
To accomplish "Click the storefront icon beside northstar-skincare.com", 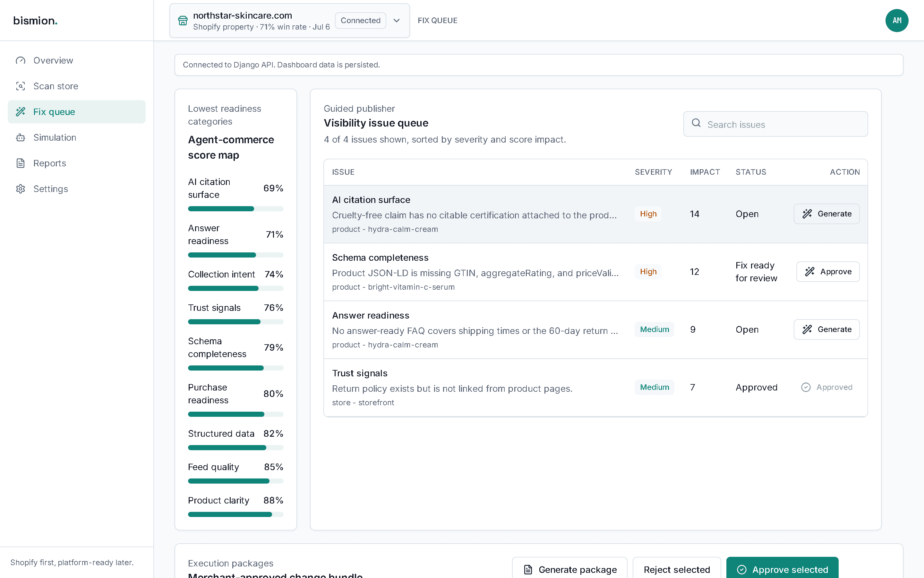I will [x=183, y=21].
